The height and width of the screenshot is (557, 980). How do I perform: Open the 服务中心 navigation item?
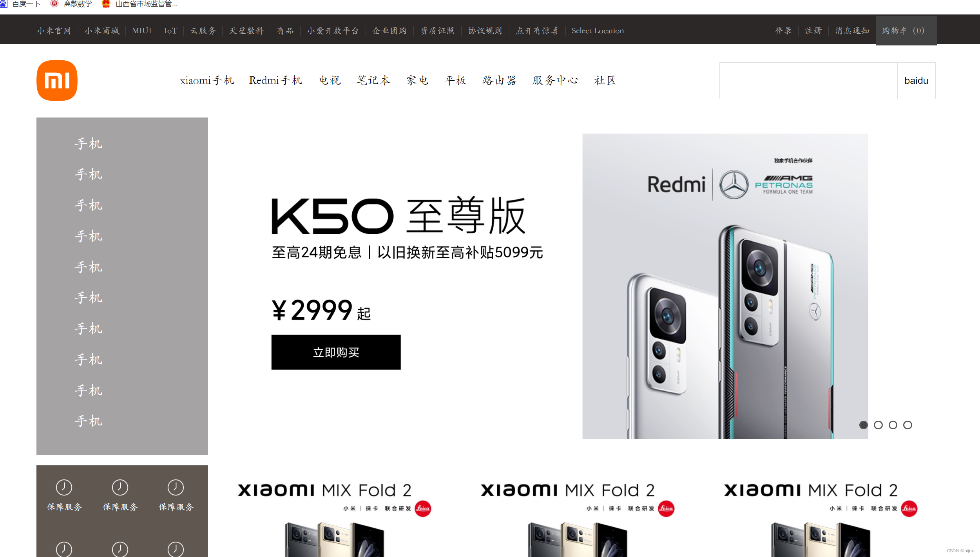(x=555, y=80)
